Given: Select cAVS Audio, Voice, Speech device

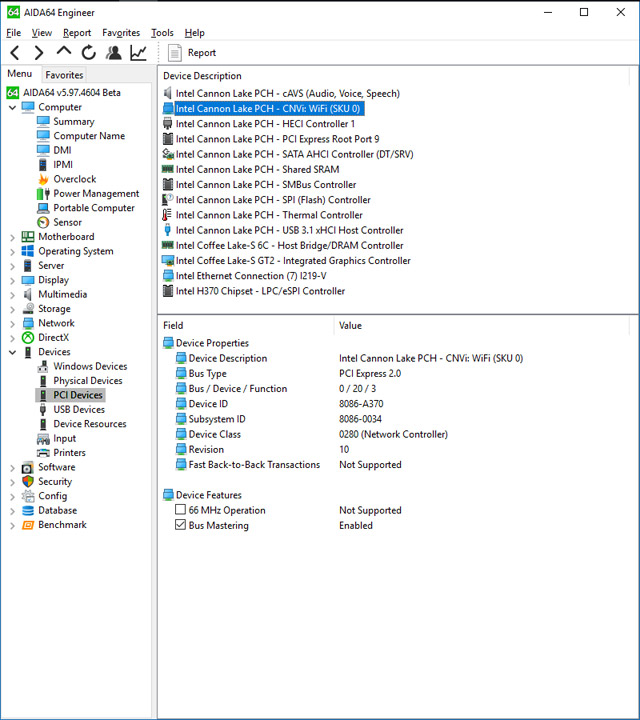Looking at the screenshot, I should point(287,93).
